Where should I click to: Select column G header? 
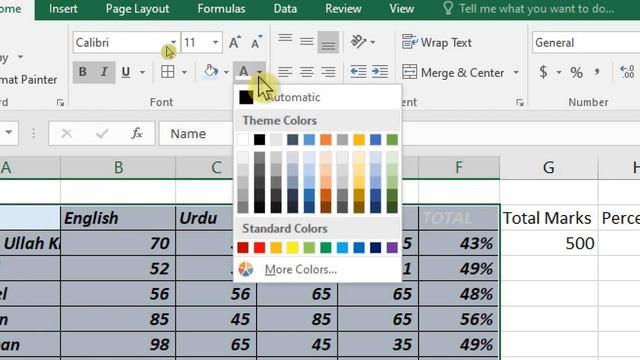549,167
